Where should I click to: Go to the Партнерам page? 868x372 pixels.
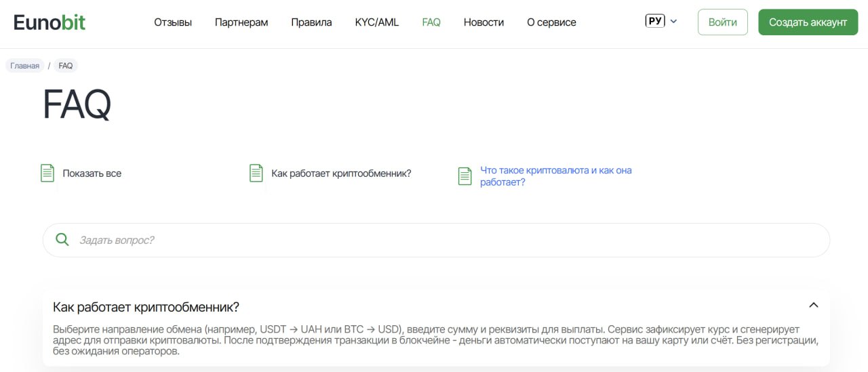pyautogui.click(x=241, y=22)
